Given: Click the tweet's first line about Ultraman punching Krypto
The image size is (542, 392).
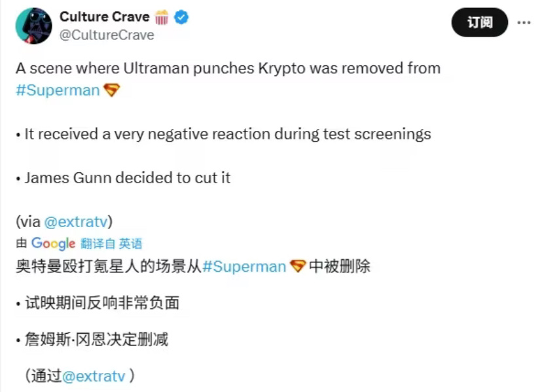Looking at the screenshot, I should [228, 69].
